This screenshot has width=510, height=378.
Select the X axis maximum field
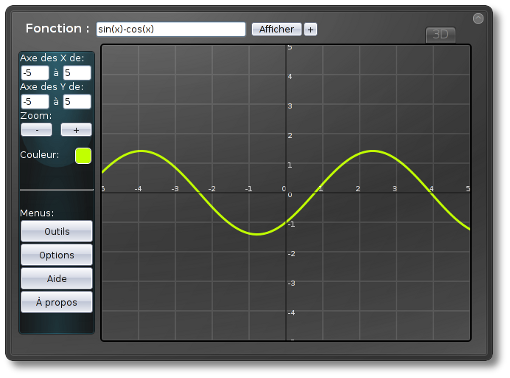(77, 73)
